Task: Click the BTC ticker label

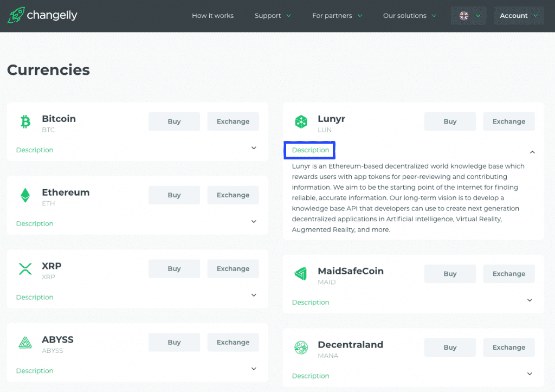Action: [48, 130]
